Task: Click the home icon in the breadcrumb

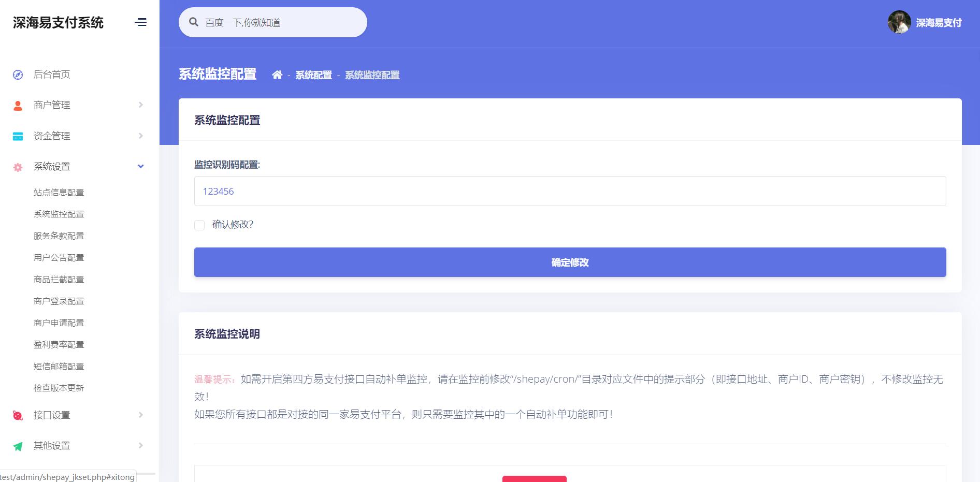Action: pos(278,75)
